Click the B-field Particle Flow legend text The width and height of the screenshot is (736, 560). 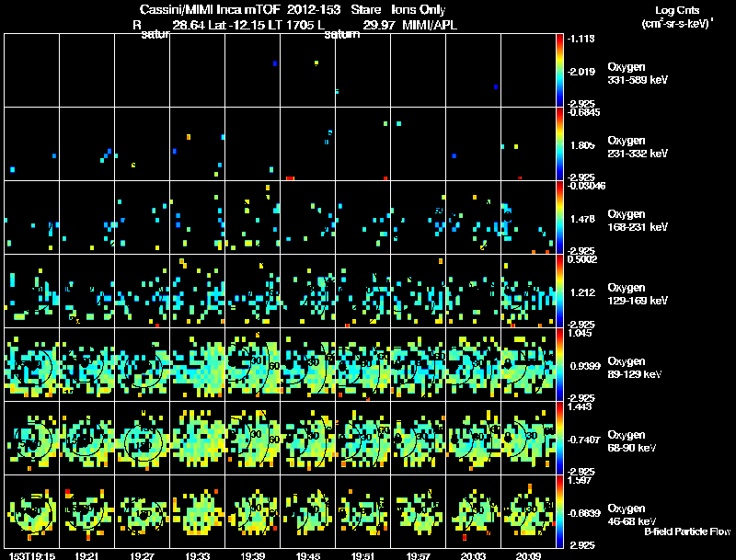tap(687, 531)
